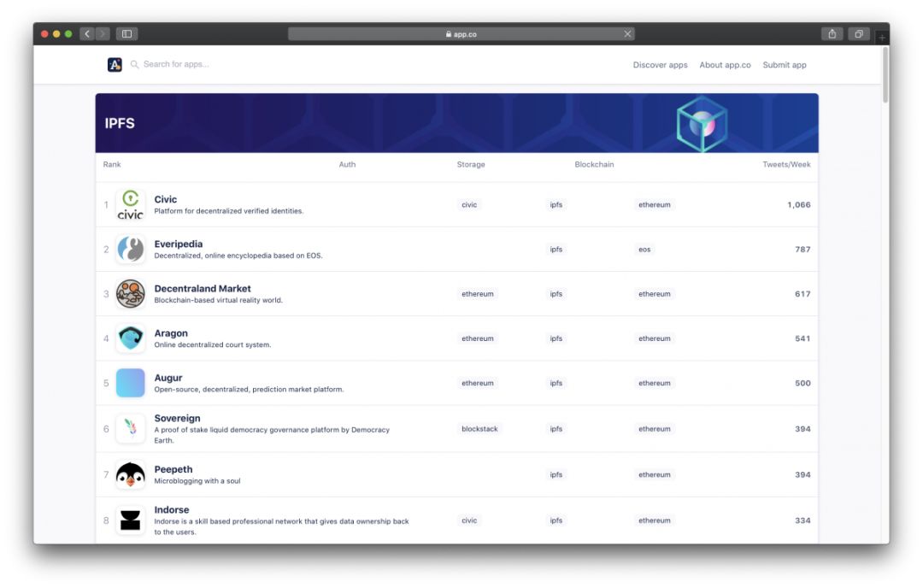Viewport: 923px width, 588px height.
Task: Click ipfs tag in Augur row
Action: pos(556,383)
